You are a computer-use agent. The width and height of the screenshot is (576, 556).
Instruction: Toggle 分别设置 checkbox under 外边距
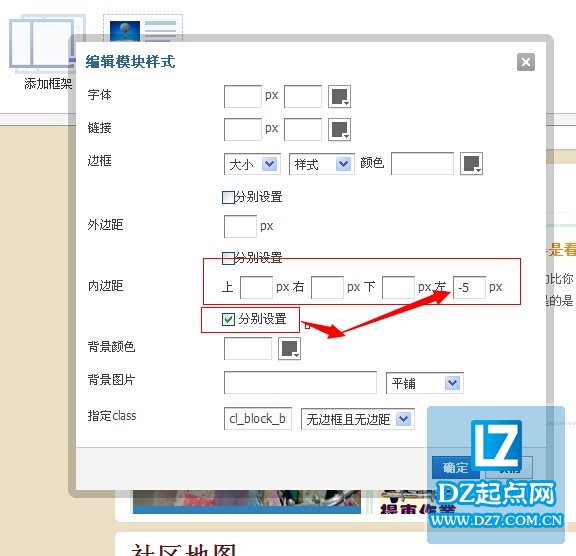pyautogui.click(x=228, y=258)
